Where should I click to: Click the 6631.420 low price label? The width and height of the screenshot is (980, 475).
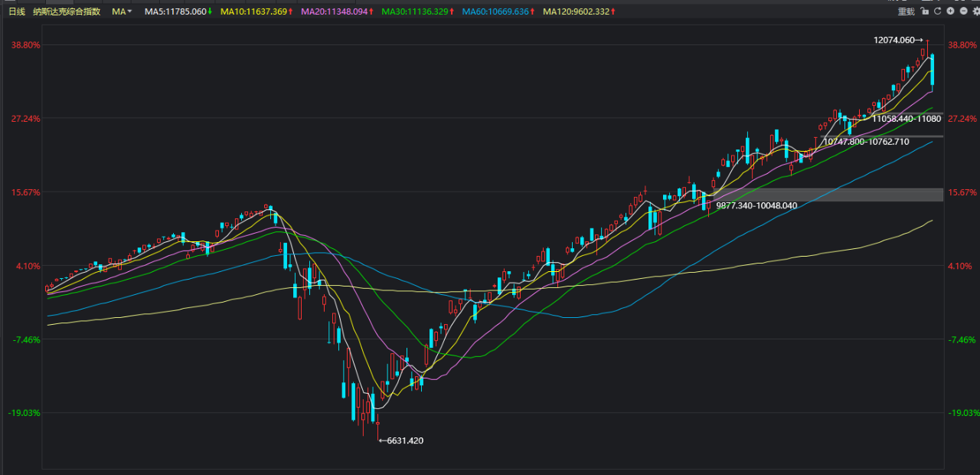pos(405,441)
